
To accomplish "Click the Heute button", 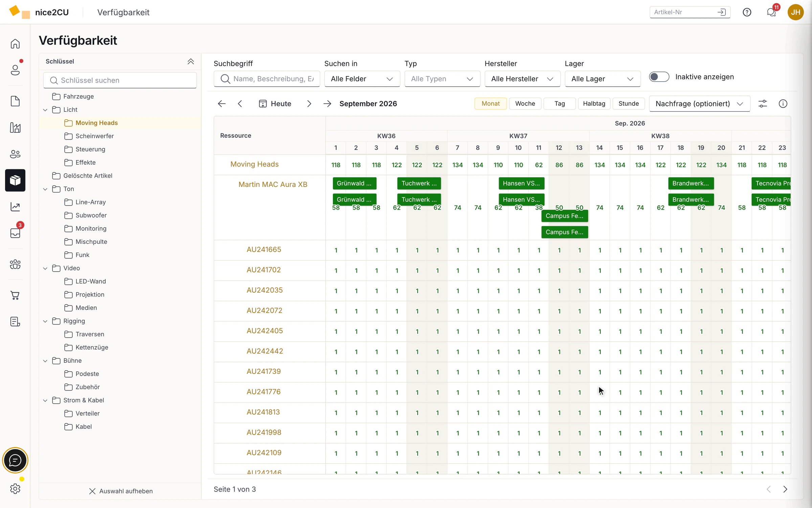I will coord(275,104).
